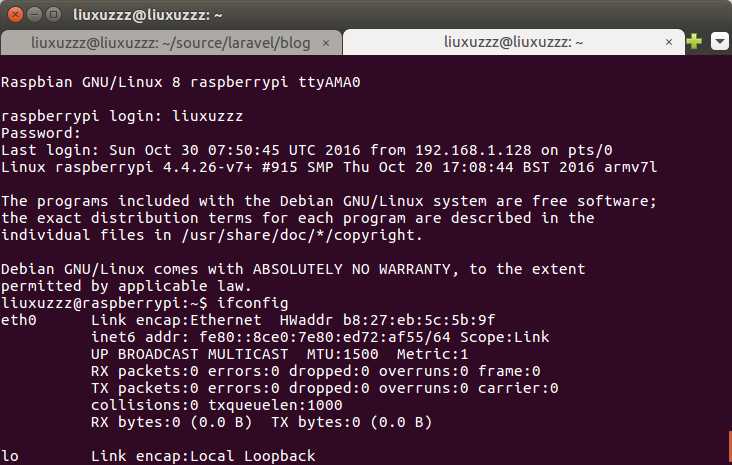Click the eth0 interface name
The width and height of the screenshot is (732, 465).
pyautogui.click(x=19, y=320)
